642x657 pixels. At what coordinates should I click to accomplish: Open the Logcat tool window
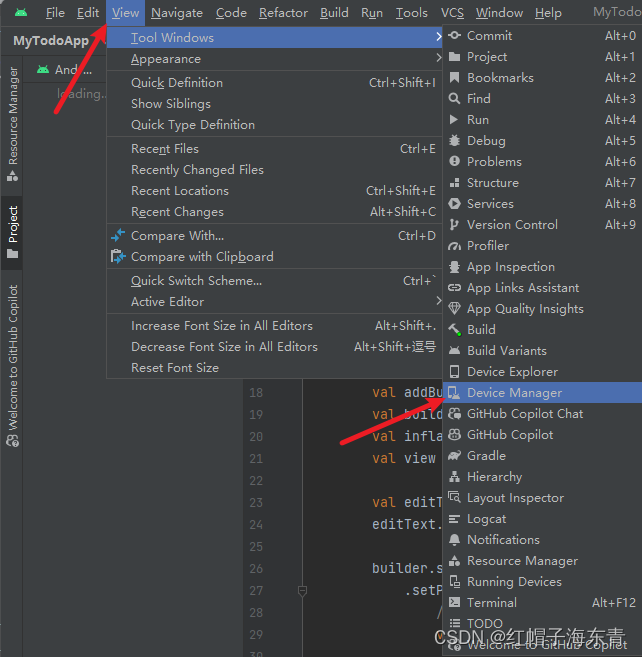(542, 519)
